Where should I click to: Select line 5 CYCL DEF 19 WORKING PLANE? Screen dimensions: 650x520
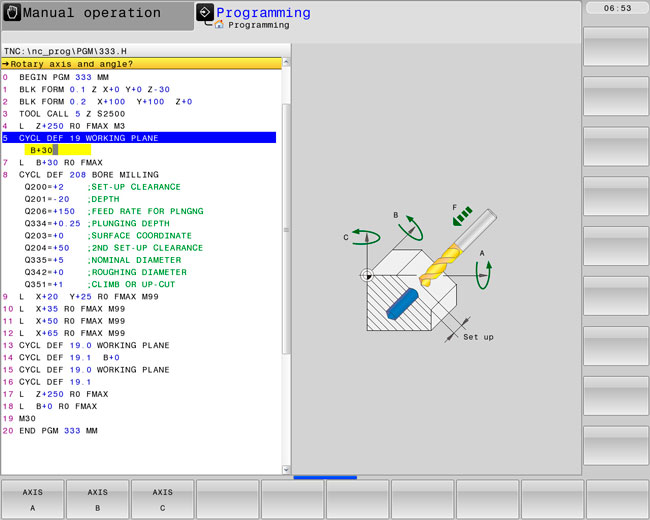[x=139, y=138]
